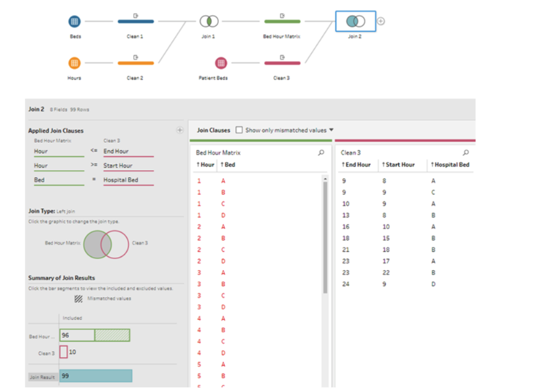
Task: Open the <= operator in first join clause
Action: 94,151
